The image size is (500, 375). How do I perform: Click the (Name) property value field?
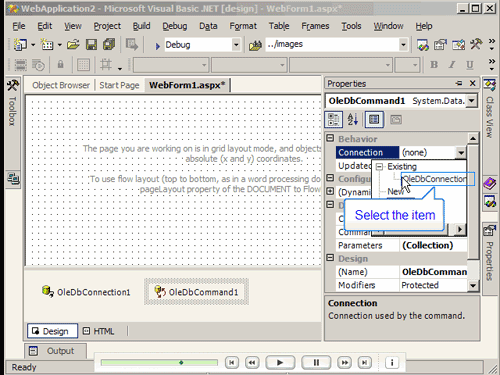pos(433,272)
